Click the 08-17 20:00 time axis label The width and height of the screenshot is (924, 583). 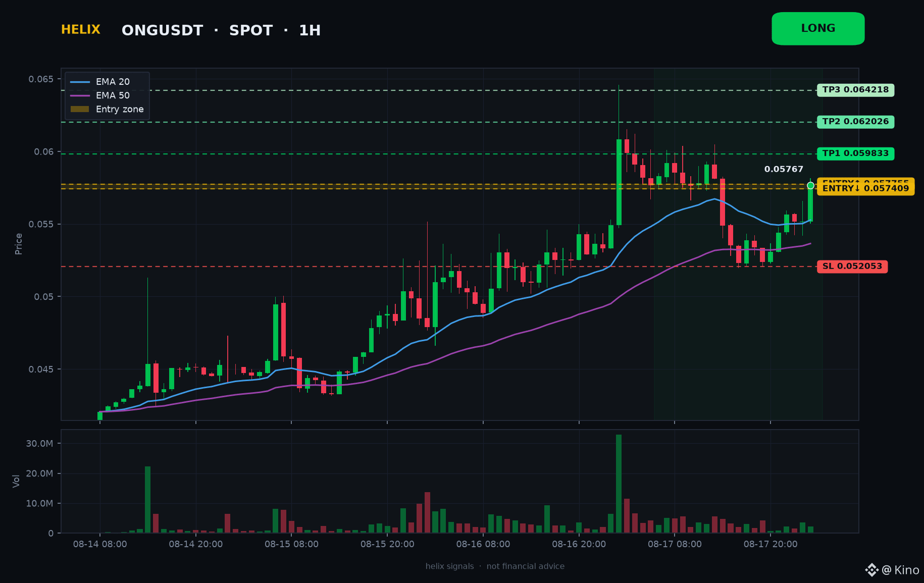pyautogui.click(x=771, y=544)
